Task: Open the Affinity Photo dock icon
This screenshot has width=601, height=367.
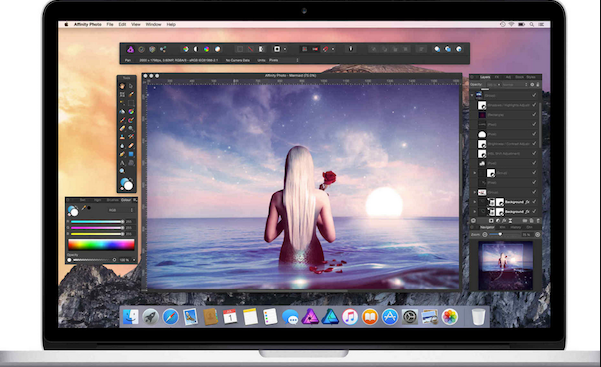Action: (310, 317)
